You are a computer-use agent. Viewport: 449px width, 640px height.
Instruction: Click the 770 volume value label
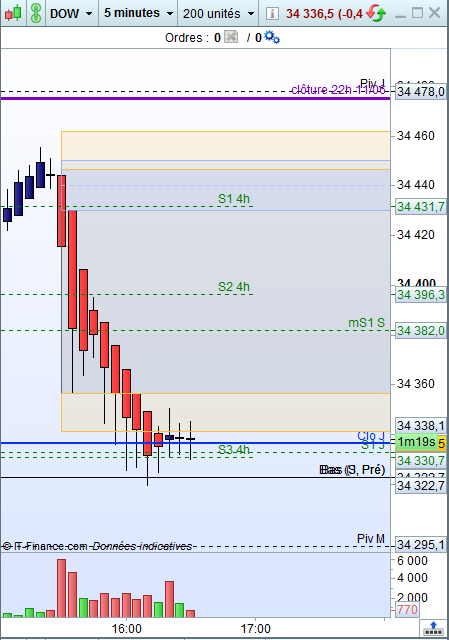pos(407,610)
